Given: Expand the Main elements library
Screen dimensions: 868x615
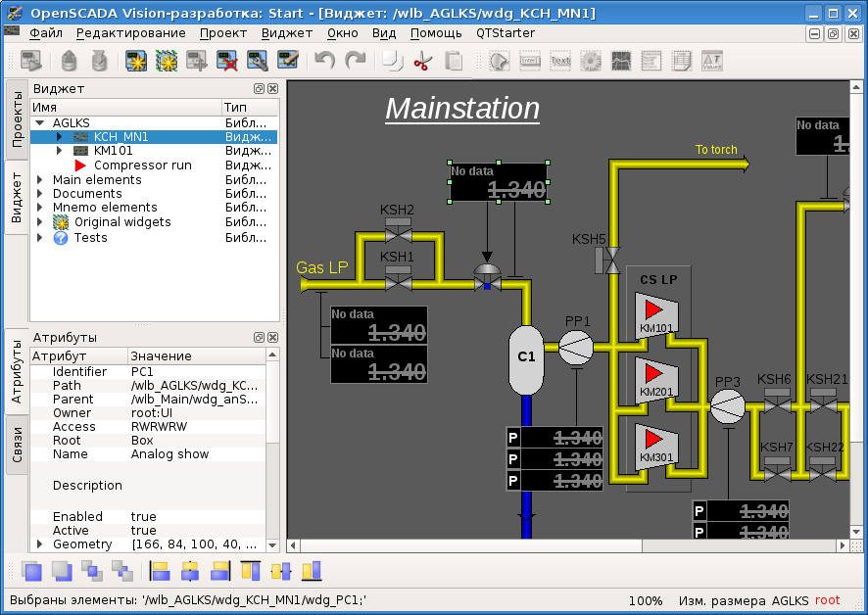Looking at the screenshot, I should 40,180.
